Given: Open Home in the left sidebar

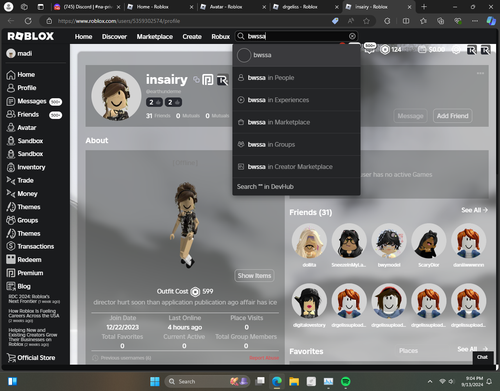Looking at the screenshot, I should pyautogui.click(x=21, y=75).
